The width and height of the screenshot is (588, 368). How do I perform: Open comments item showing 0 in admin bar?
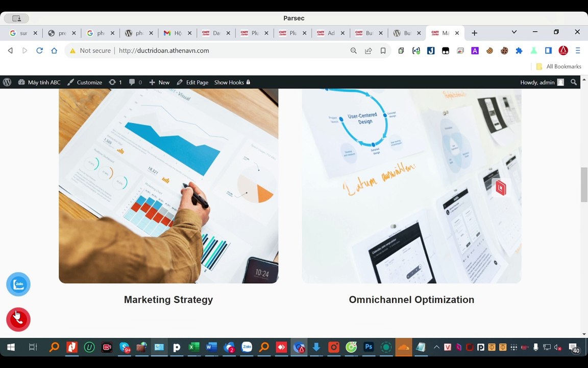coord(135,82)
